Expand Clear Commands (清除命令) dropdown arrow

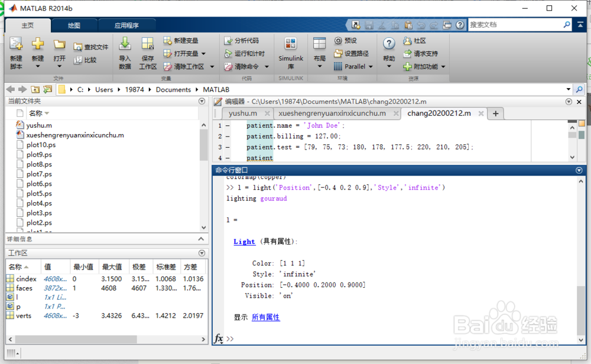267,67
